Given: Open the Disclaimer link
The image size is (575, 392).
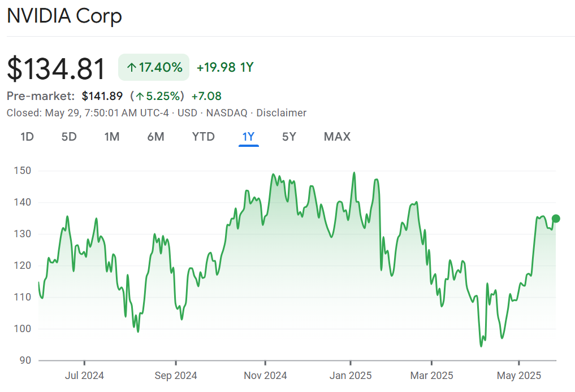Looking at the screenshot, I should (x=281, y=113).
